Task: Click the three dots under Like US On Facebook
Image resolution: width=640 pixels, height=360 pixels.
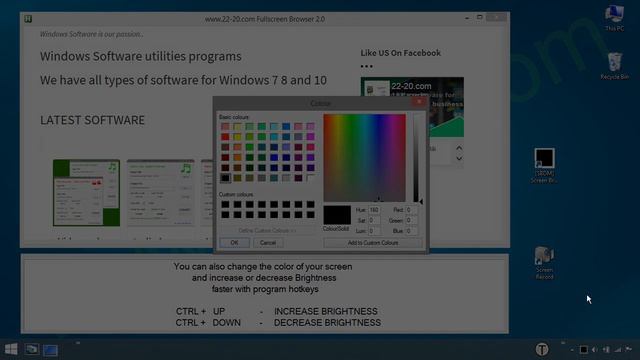Action: (367, 66)
